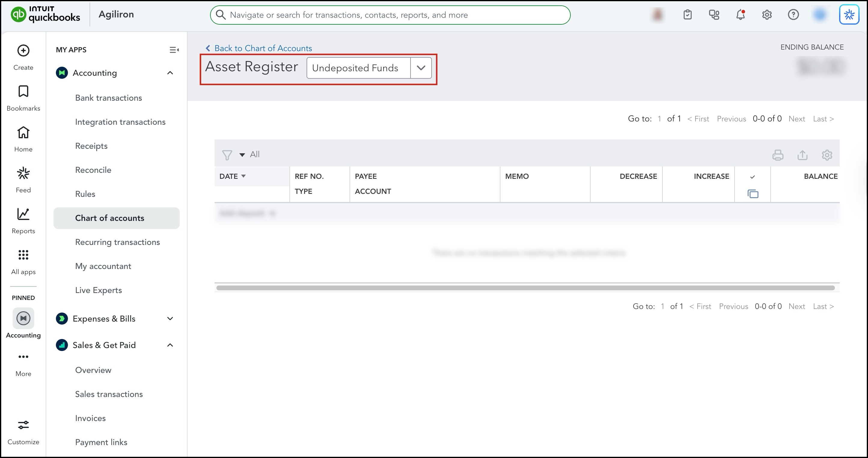Open the settings gear in top bar
Viewport: 868px width, 458px height.
click(767, 15)
